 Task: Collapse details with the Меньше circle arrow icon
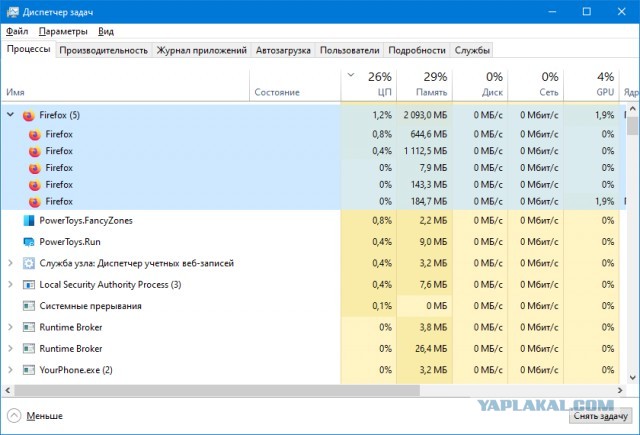(13, 416)
